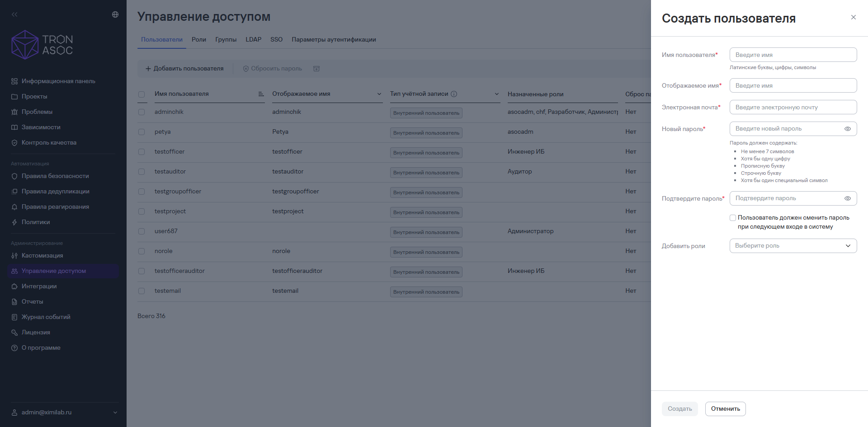Open Политики section
868x427 pixels.
36,222
